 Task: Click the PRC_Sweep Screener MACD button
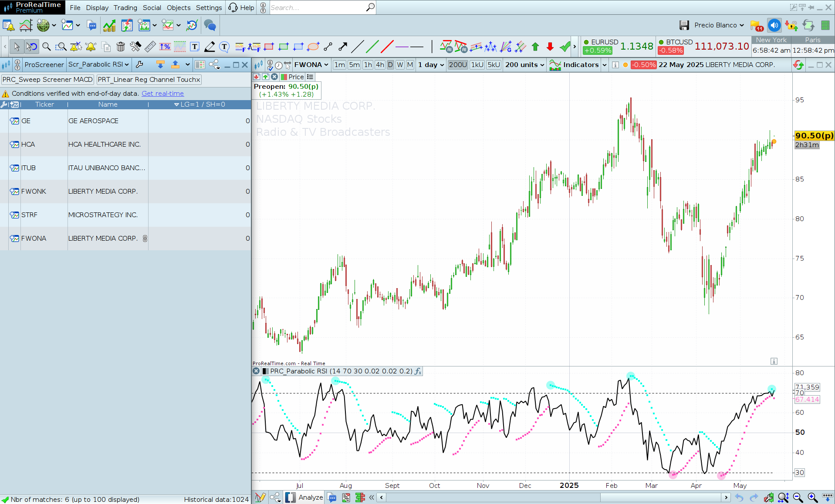(x=47, y=79)
